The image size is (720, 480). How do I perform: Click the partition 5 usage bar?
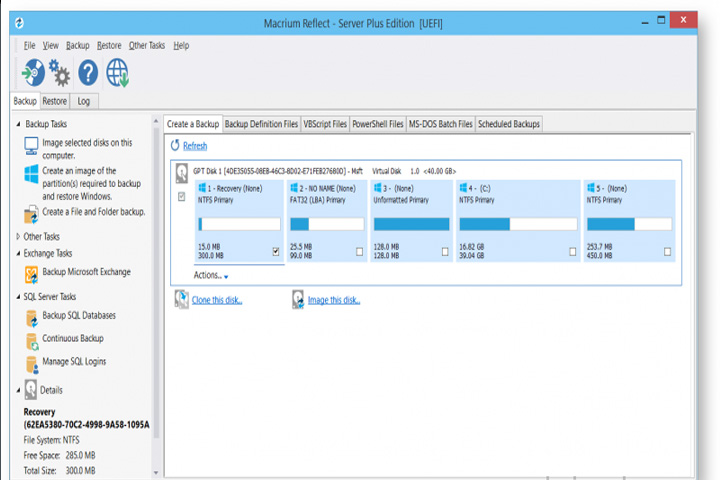point(629,224)
